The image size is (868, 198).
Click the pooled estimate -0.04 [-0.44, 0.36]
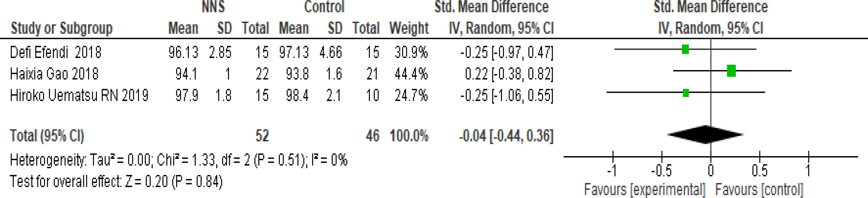506,136
